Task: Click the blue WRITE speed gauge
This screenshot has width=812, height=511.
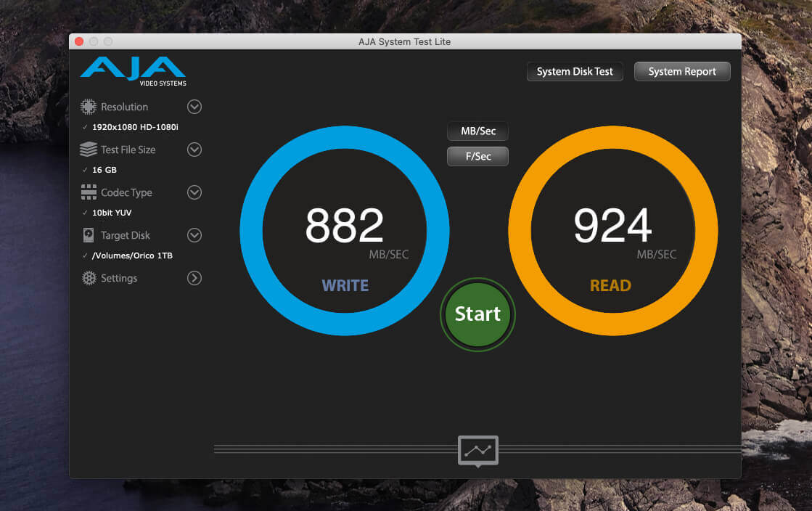Action: pos(345,231)
